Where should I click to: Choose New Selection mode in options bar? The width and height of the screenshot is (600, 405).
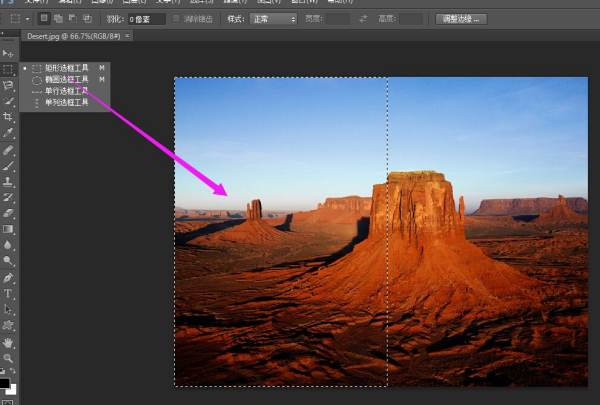[44, 18]
